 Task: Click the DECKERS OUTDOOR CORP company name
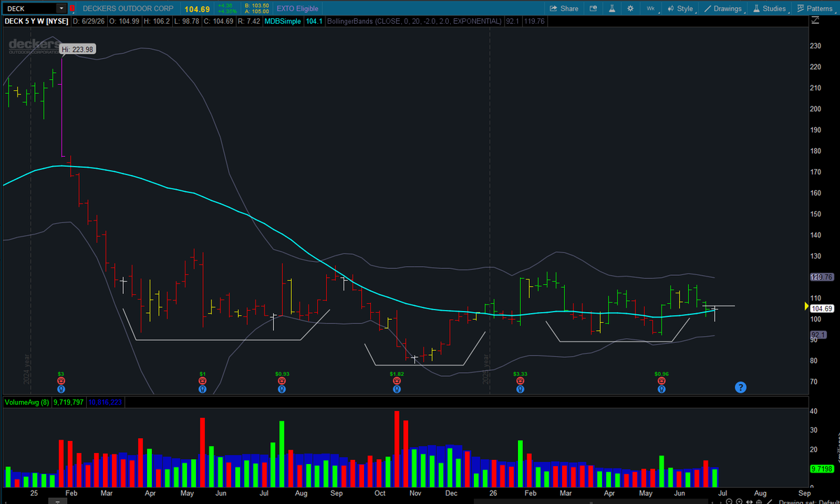click(129, 8)
